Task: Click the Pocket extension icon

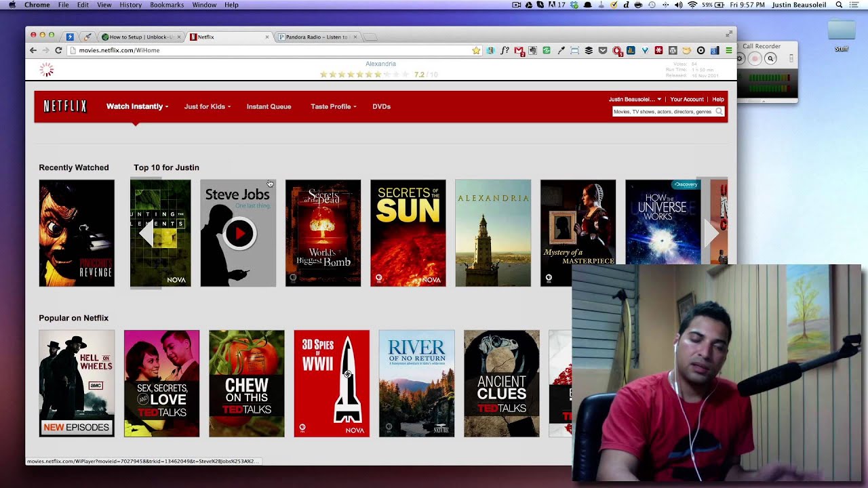Action: point(602,50)
